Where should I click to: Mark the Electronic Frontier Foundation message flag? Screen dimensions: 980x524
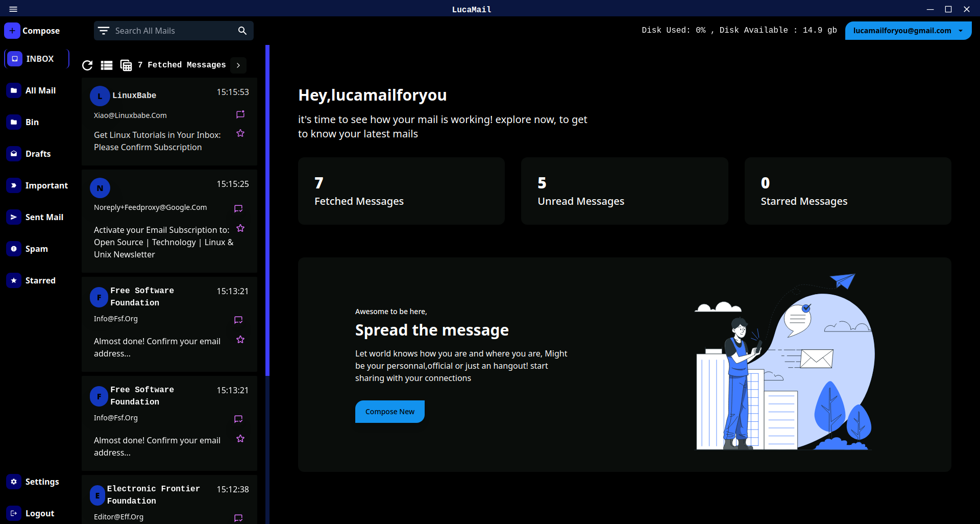pyautogui.click(x=238, y=518)
